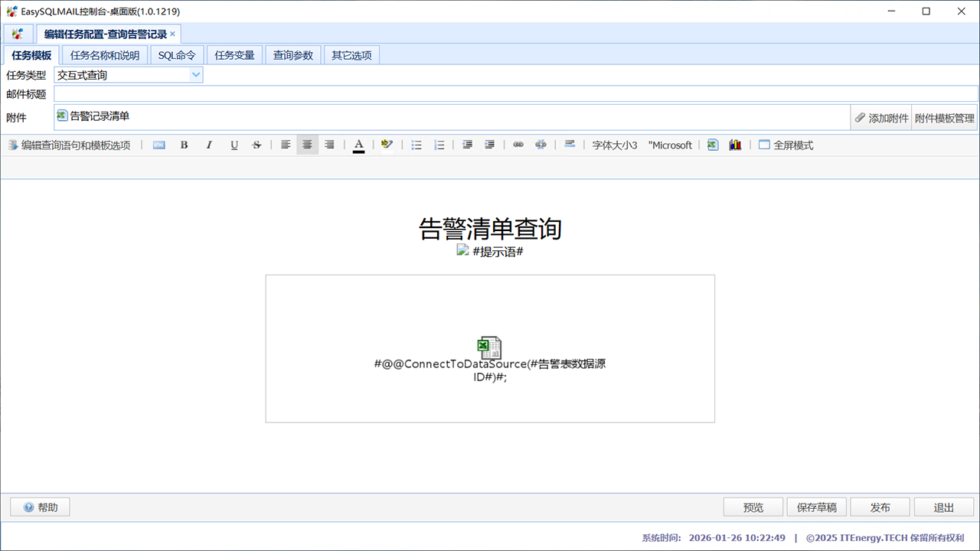
Task: Close the 编辑任务配置-查询告警记录 tab
Action: coord(172,34)
